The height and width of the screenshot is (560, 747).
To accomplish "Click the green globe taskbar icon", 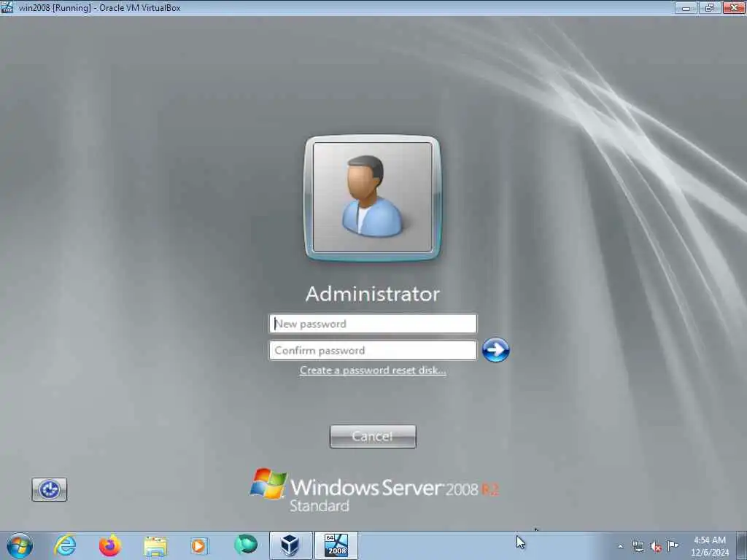I will [x=246, y=544].
